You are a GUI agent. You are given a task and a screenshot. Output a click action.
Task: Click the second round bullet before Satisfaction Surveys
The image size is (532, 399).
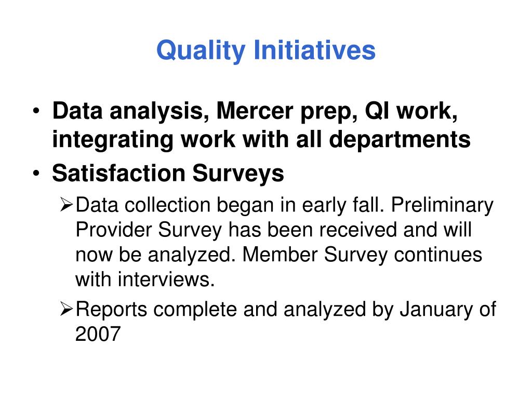[x=36, y=174]
